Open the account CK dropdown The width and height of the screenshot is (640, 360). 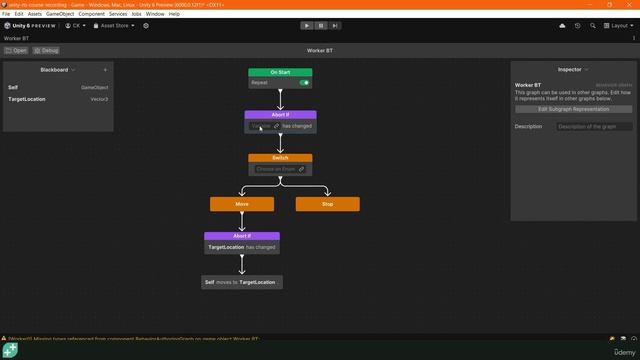[76, 26]
